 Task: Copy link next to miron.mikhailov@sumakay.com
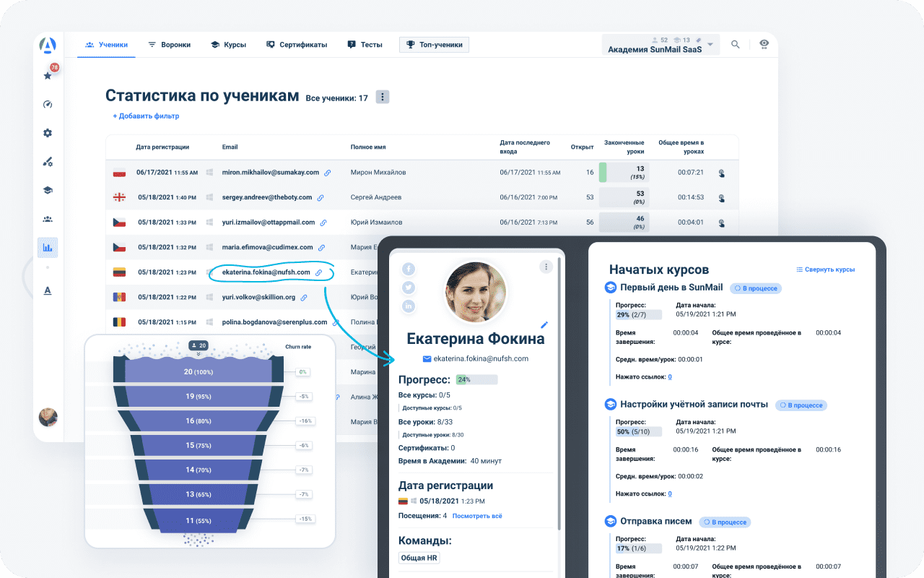(x=328, y=173)
